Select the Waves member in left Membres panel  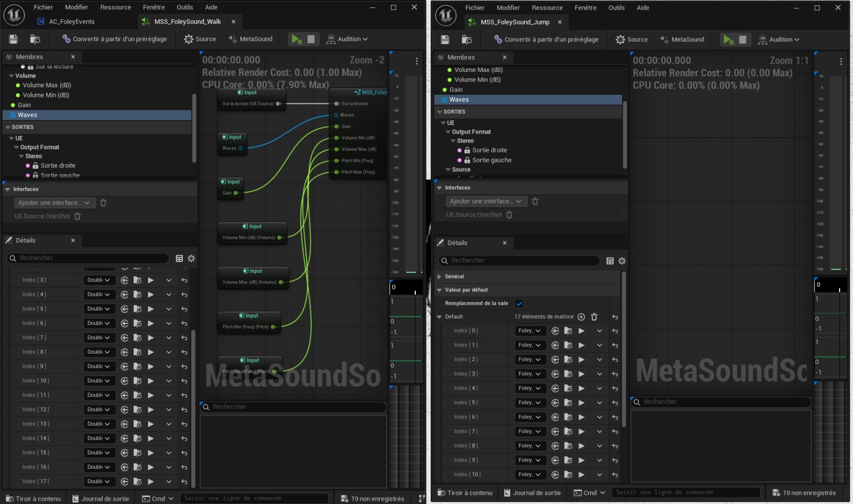tap(27, 115)
